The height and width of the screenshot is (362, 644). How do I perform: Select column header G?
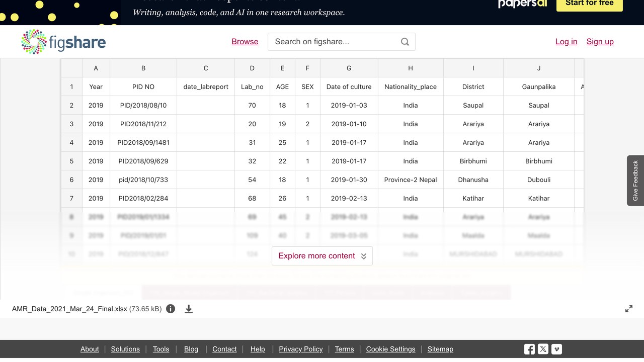[x=349, y=68]
